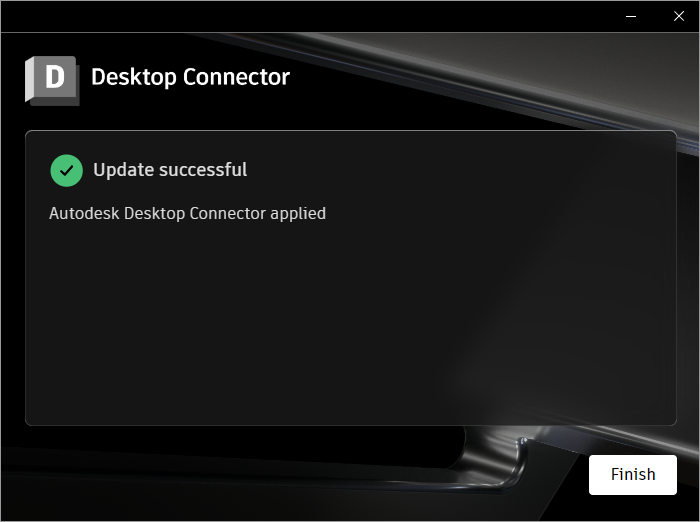Screen dimensions: 700x522
Task: Select the "Update successful" heading text
Action: (170, 170)
